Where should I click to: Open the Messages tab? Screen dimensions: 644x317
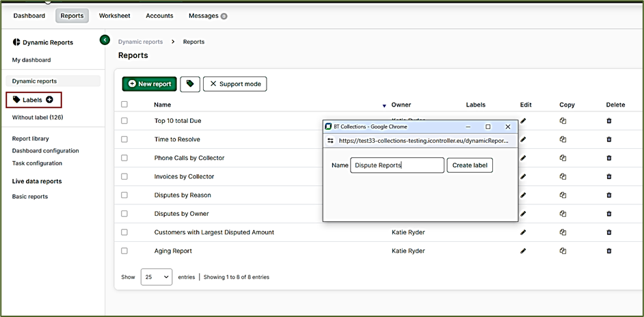208,16
